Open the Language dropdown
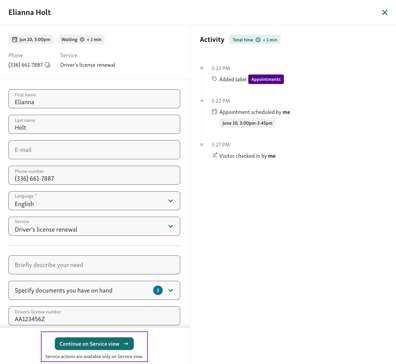The width and height of the screenshot is (396, 364). click(94, 201)
